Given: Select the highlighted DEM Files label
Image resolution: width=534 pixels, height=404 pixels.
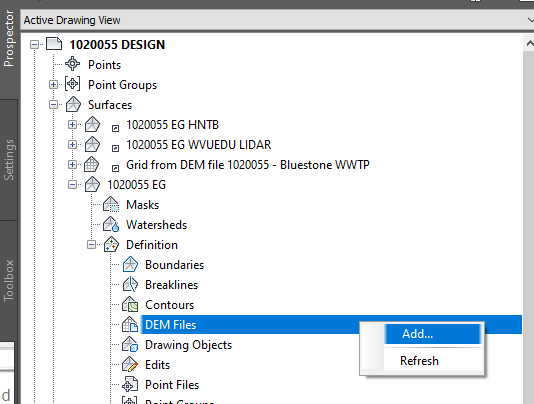Looking at the screenshot, I should (x=170, y=325).
